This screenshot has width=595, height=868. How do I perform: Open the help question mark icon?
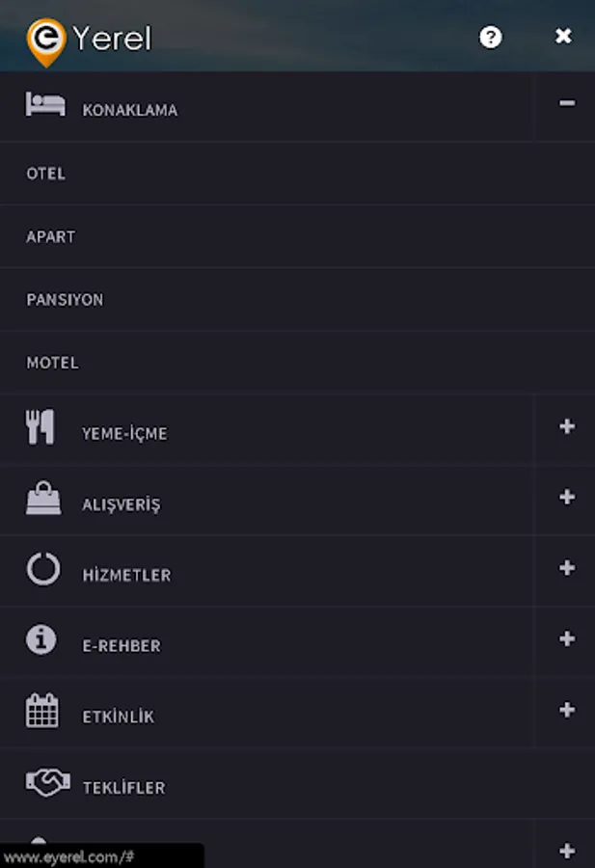[x=491, y=37]
